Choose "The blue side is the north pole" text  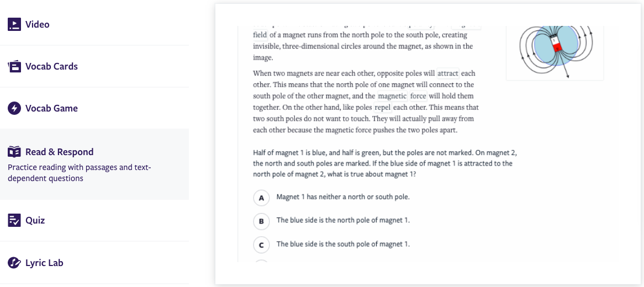tap(343, 220)
